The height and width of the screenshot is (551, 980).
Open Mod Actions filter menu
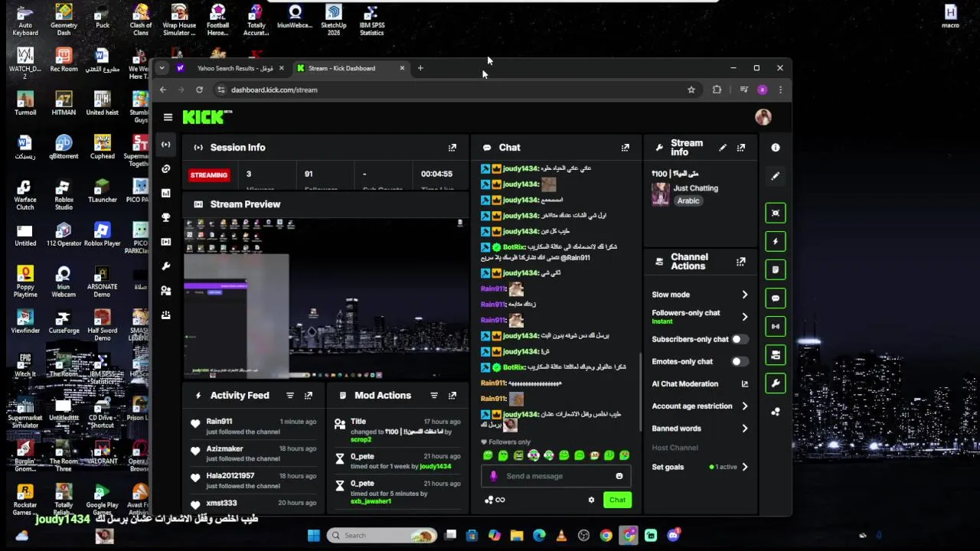pos(434,396)
